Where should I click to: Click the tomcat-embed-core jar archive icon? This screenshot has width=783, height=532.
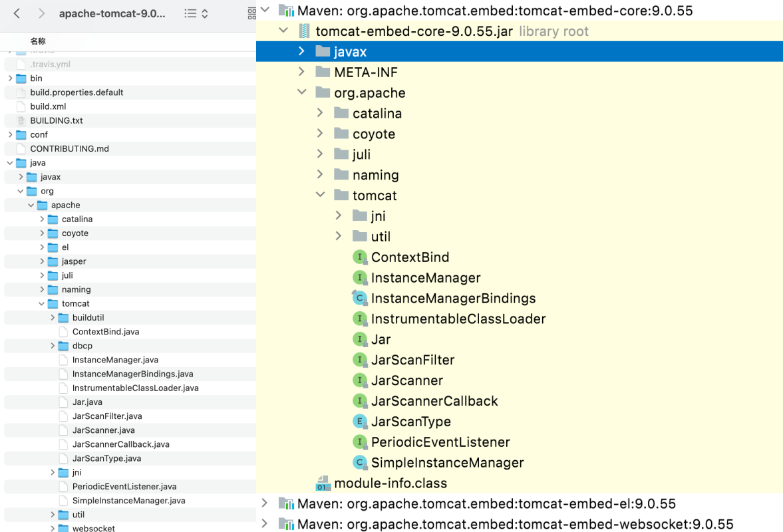pos(305,31)
